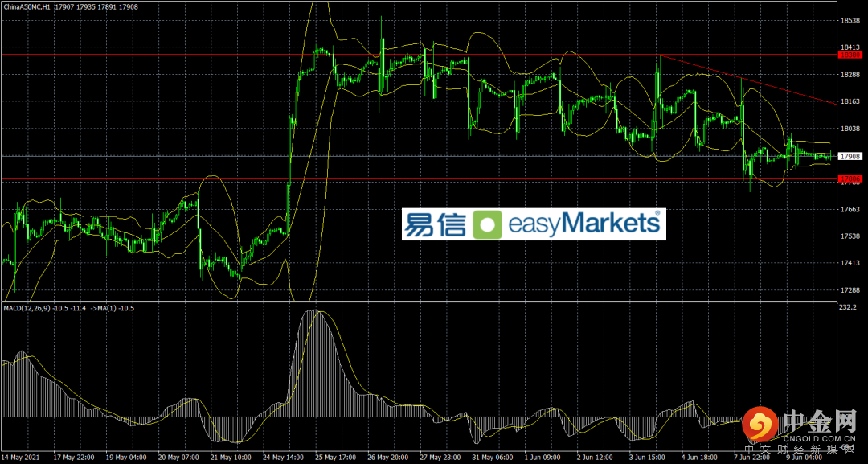The width and height of the screenshot is (868, 464).
Task: Click the 18538 price axis label
Action: tap(850, 20)
